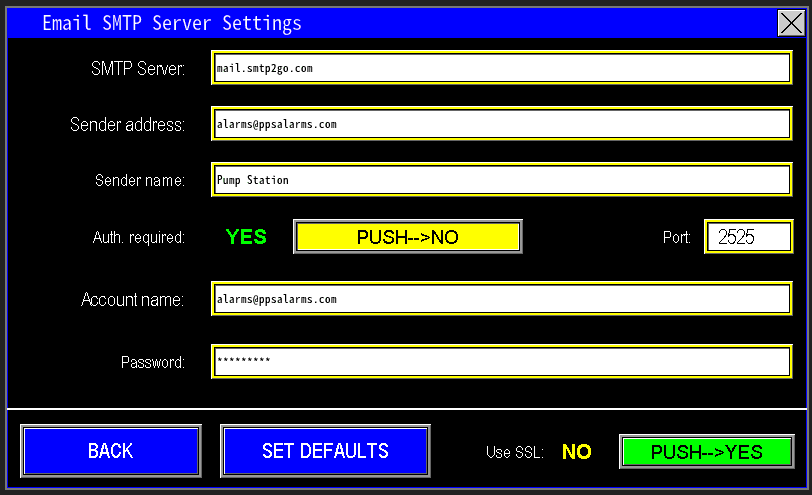Edit the SMTP Server field showing mail.smtp2go.com
The image size is (812, 495).
(502, 68)
